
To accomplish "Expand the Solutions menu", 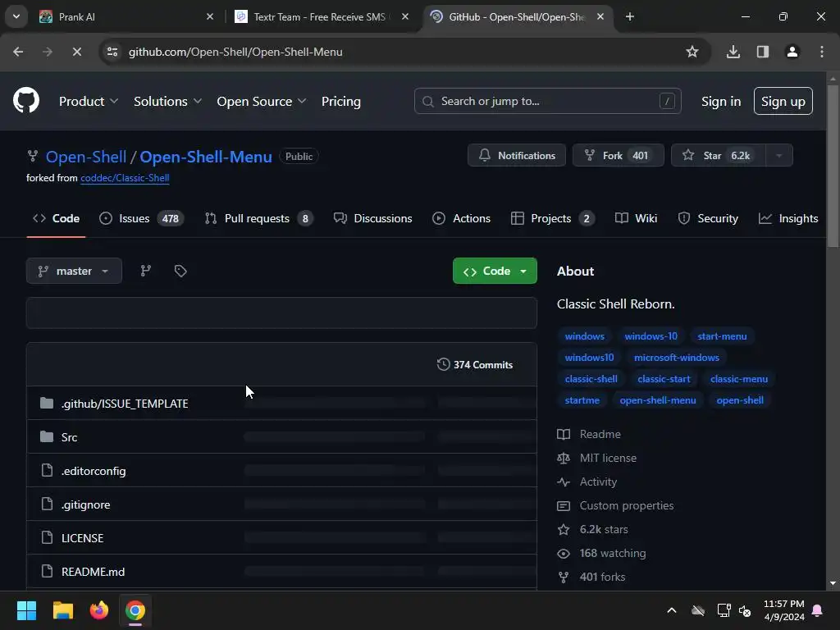I will (x=167, y=101).
